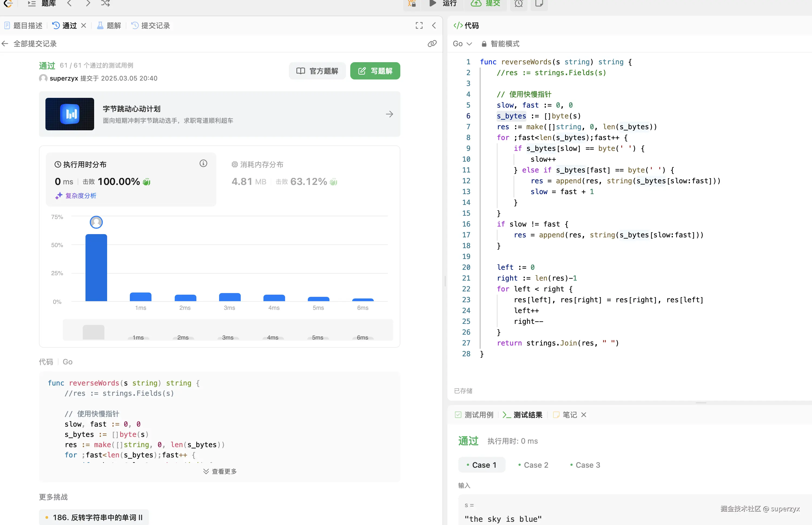The height and width of the screenshot is (525, 812).
Task: Switch to Case 3 test case
Action: tap(585, 465)
